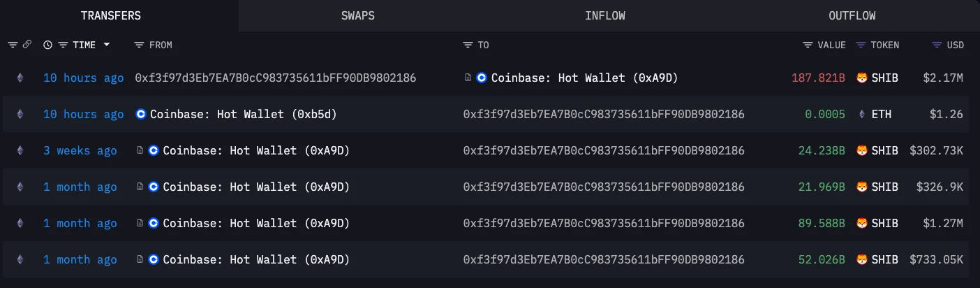Viewport: 980px width, 288px height.
Task: Open the TO column filter
Action: click(467, 45)
